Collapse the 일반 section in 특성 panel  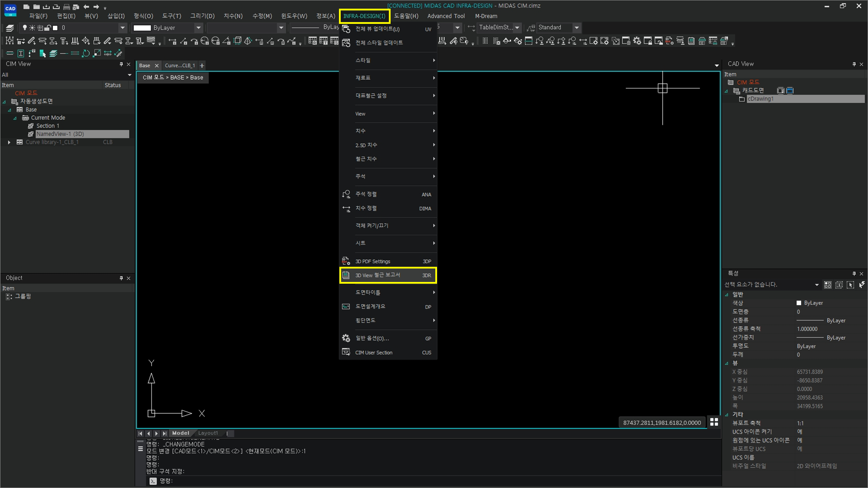click(727, 295)
